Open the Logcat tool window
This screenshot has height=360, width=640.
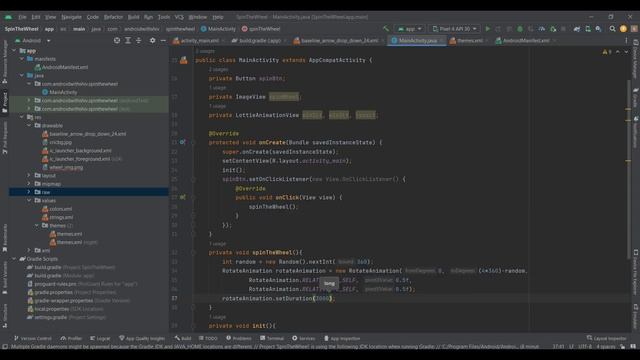(x=100, y=338)
